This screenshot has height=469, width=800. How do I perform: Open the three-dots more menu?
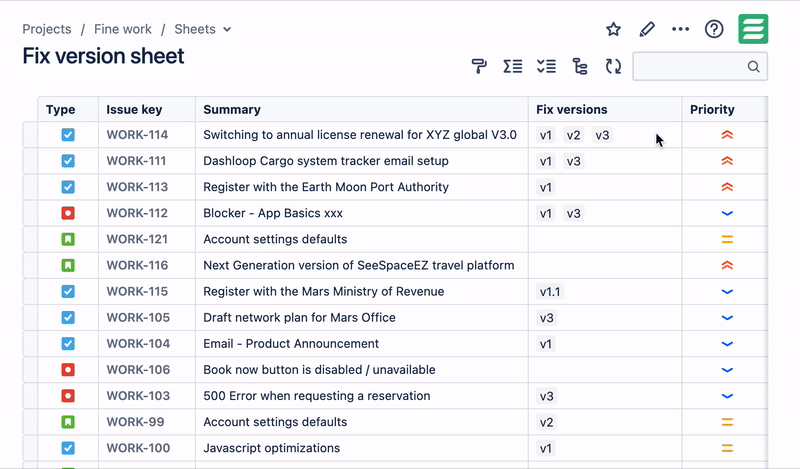coord(681,29)
